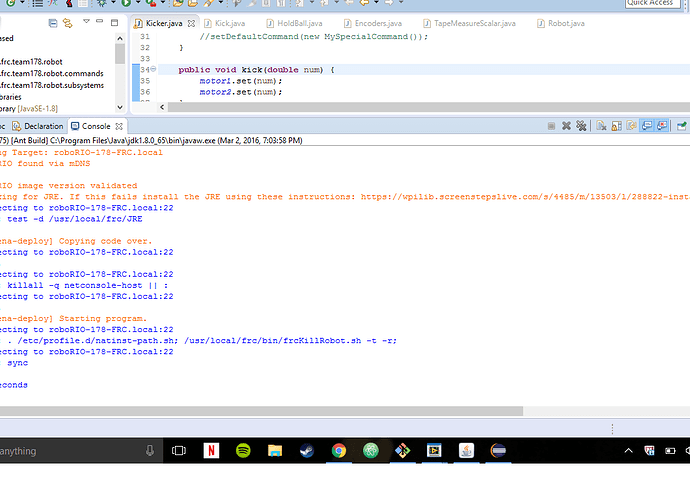Click the Quick Access search field
Screen dimensions: 690x500
tap(653, 3)
